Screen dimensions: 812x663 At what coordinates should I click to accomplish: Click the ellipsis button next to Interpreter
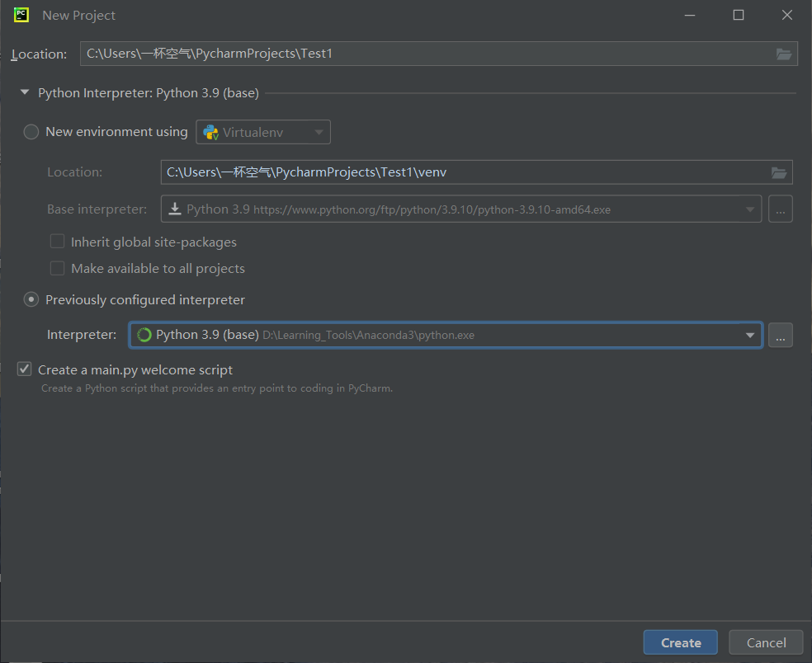(781, 336)
